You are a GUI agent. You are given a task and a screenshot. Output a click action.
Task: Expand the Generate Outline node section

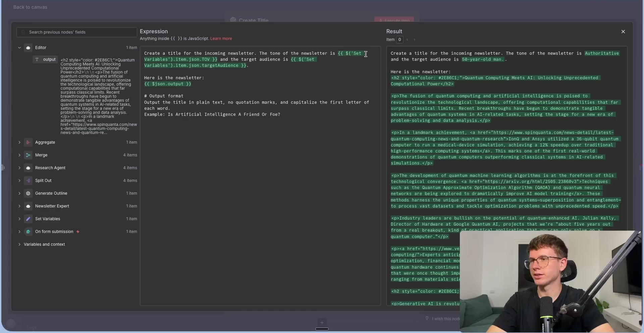(19, 193)
